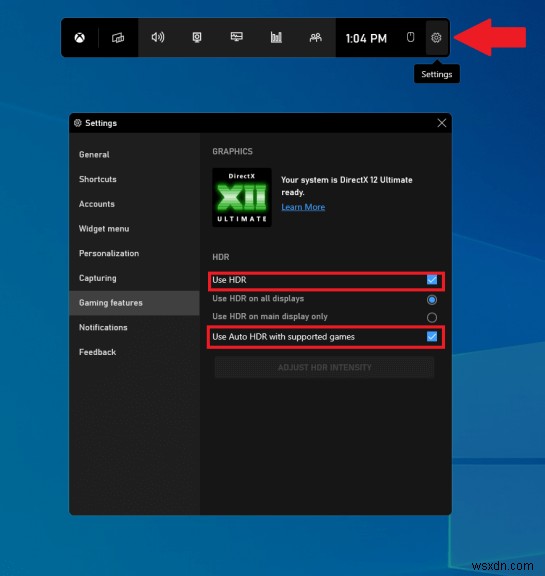
Task: Click the Xbox logo icon
Action: (80, 38)
